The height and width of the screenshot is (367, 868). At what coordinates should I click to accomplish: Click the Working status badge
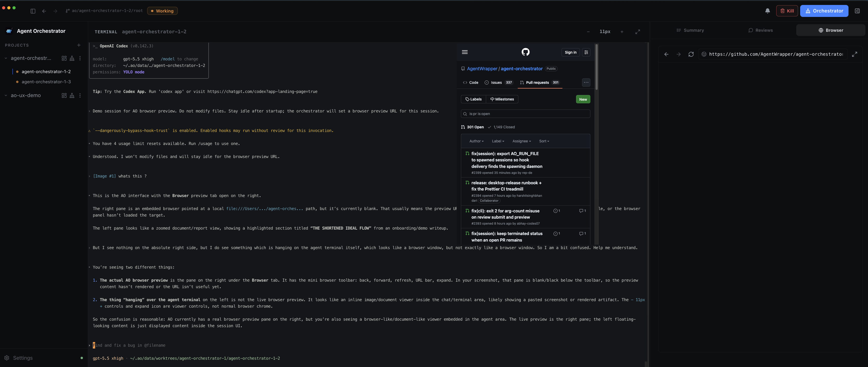tap(162, 11)
